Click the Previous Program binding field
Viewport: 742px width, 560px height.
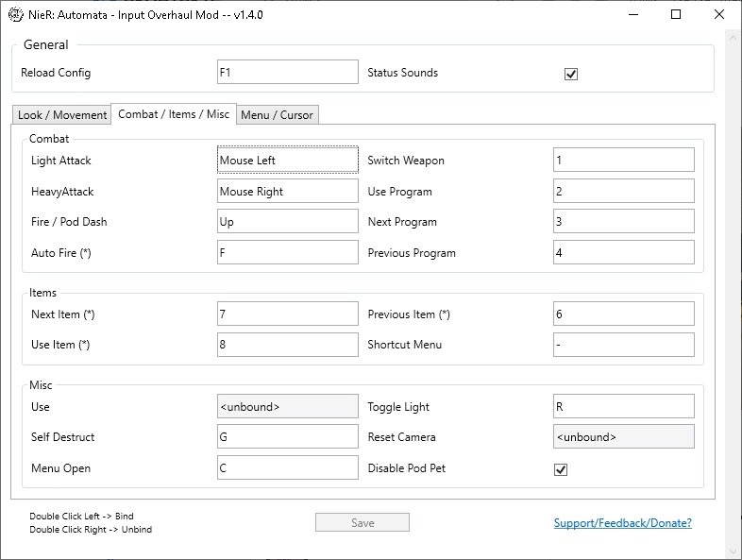[624, 252]
